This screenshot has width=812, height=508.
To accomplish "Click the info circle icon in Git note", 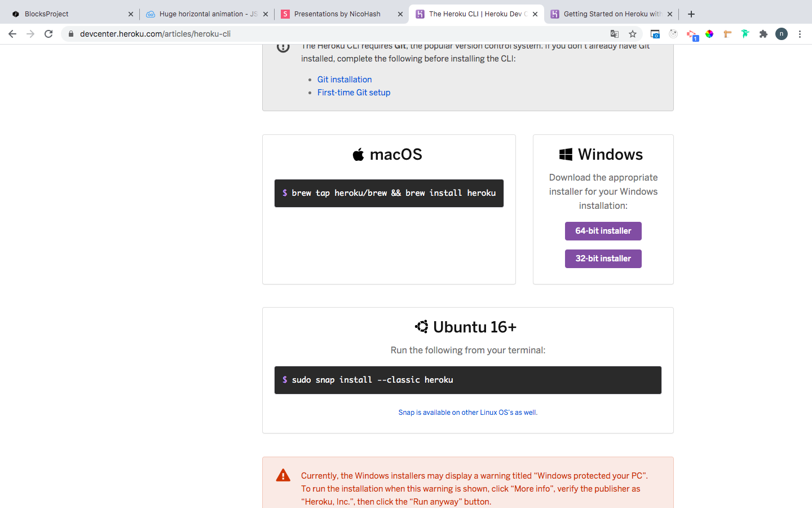I will 283,47.
